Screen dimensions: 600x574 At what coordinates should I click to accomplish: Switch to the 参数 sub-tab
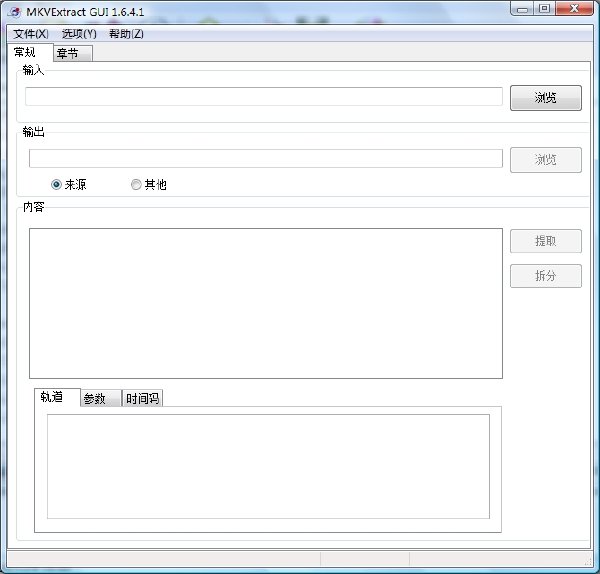(101, 398)
